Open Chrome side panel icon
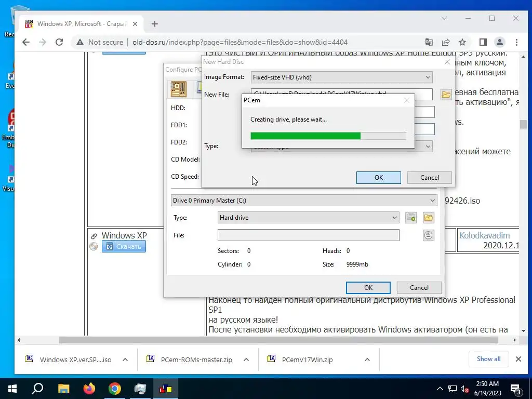Image resolution: width=532 pixels, height=399 pixels. [x=483, y=42]
